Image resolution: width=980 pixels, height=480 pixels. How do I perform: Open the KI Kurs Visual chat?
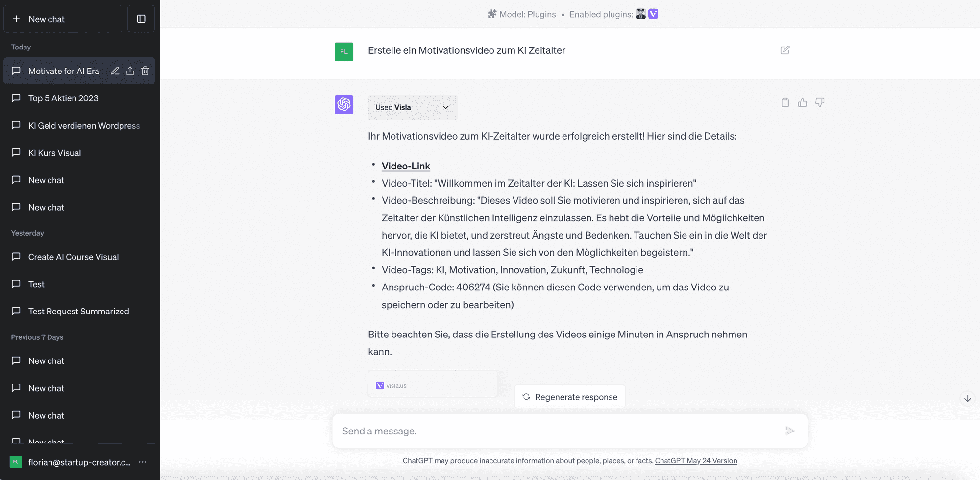click(x=79, y=153)
